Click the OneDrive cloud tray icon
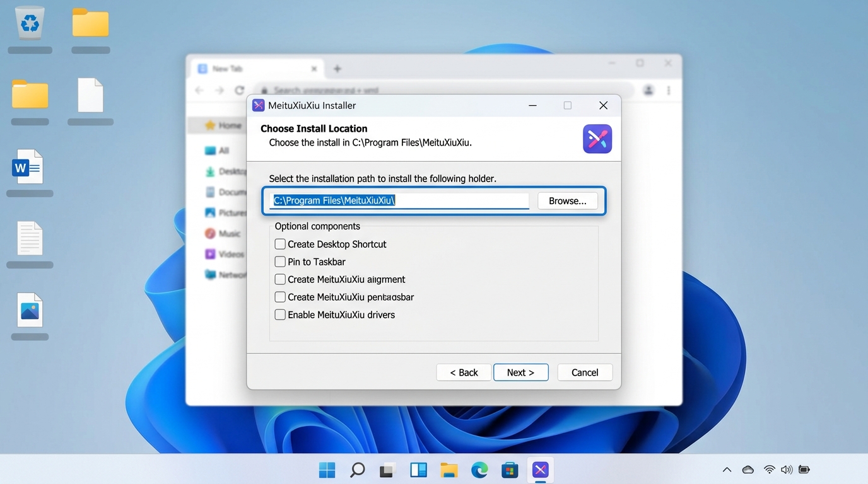The image size is (868, 484). point(748,470)
